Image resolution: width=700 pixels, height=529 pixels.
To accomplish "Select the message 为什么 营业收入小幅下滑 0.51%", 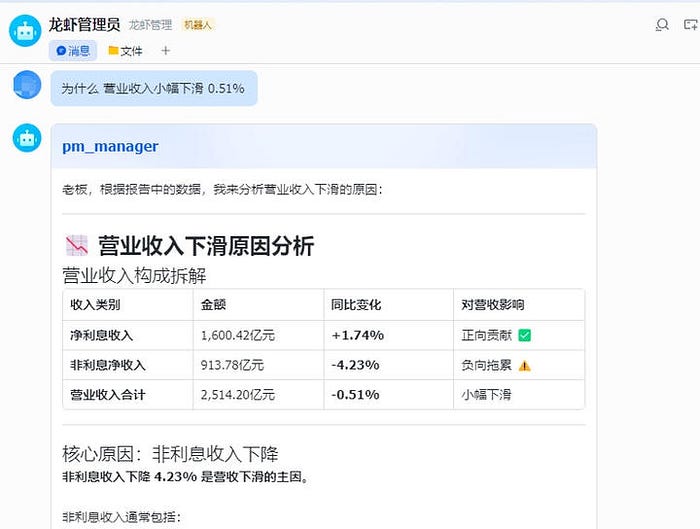I will coord(154,88).
